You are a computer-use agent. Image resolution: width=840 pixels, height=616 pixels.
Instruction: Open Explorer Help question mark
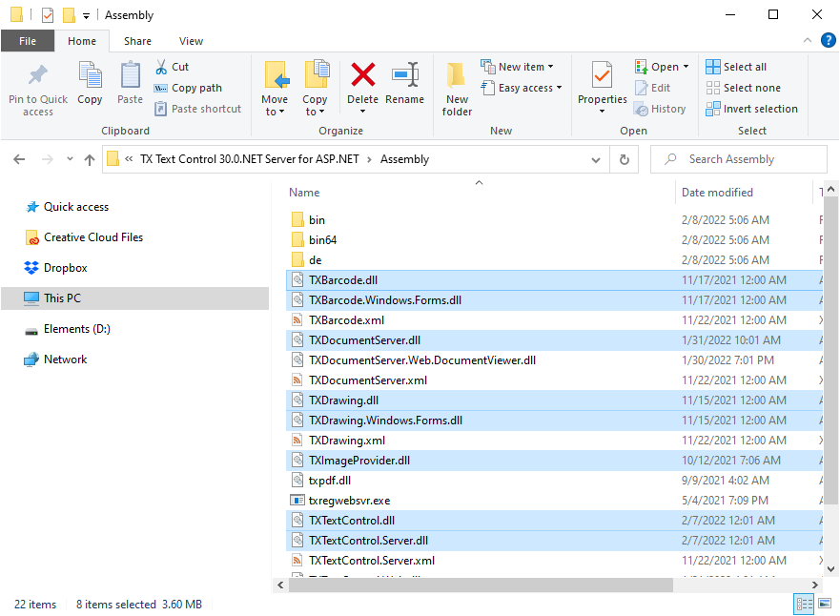[829, 40]
